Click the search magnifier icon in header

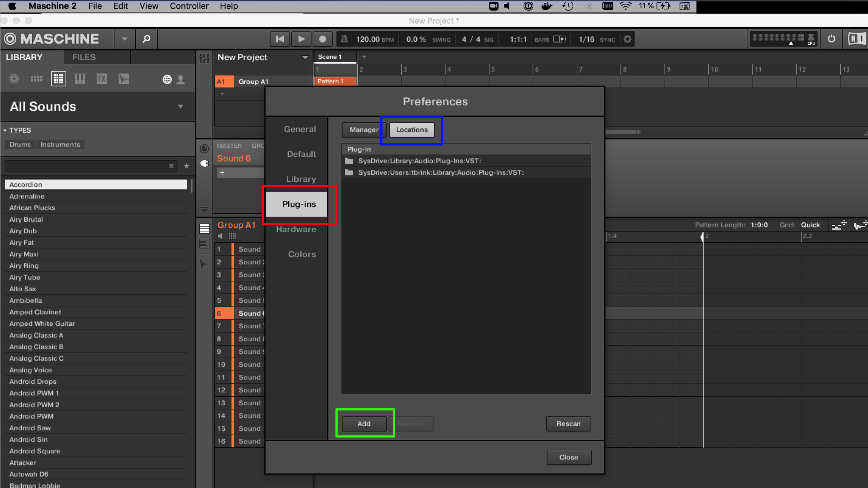147,39
